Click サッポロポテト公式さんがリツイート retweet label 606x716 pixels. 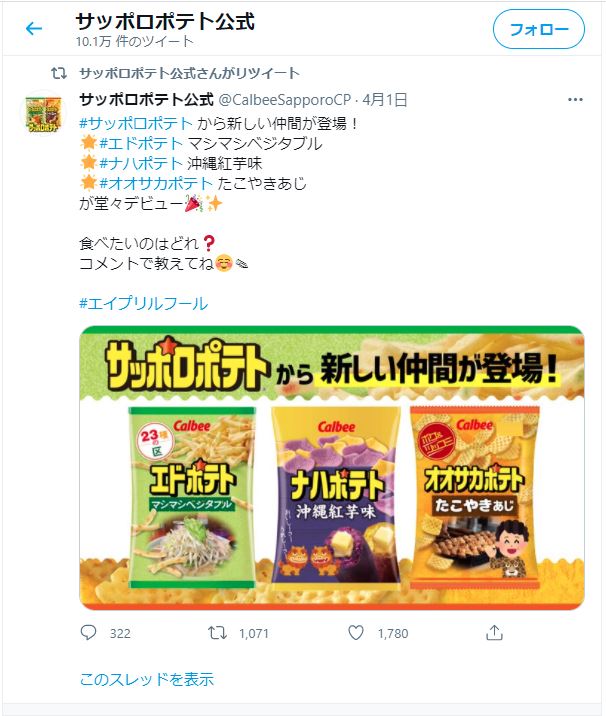[190, 73]
